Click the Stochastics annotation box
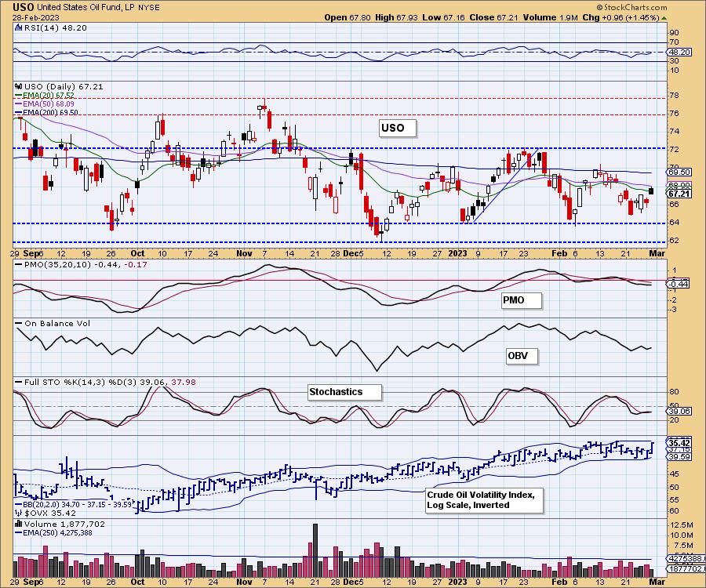This screenshot has width=706, height=588. point(345,392)
